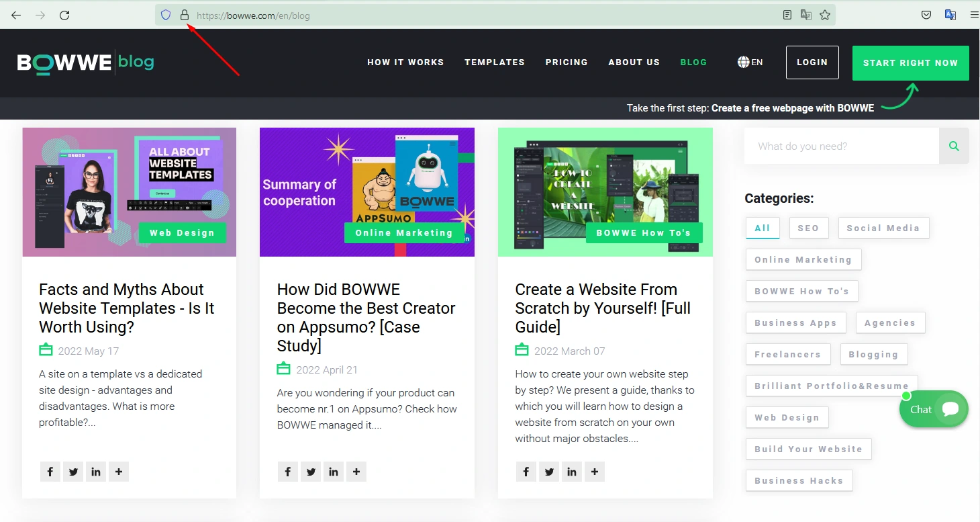Click the LOGIN button
The height and width of the screenshot is (522, 980).
(812, 62)
